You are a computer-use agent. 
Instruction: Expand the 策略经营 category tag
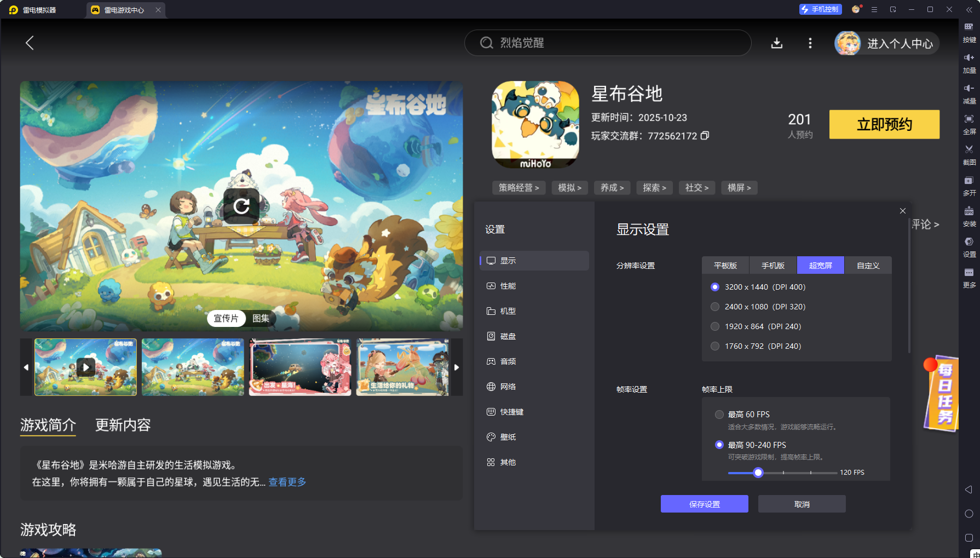tap(518, 187)
